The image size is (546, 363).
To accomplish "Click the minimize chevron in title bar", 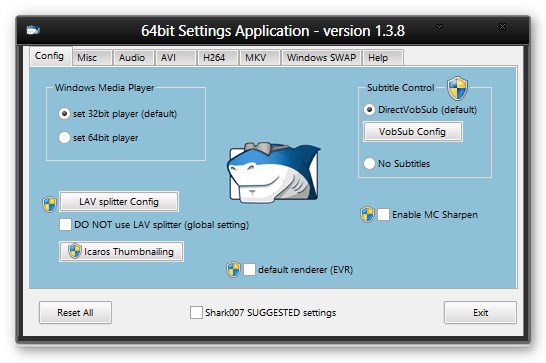I will point(439,26).
